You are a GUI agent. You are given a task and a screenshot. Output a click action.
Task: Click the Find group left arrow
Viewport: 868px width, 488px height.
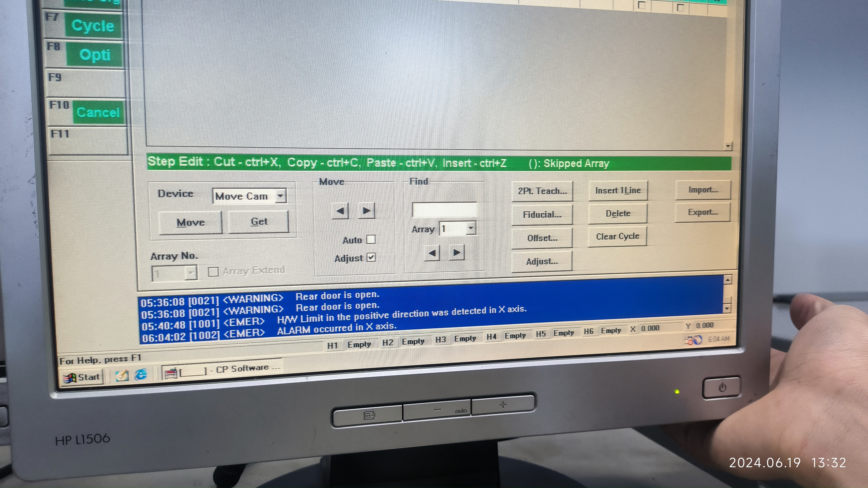click(432, 253)
